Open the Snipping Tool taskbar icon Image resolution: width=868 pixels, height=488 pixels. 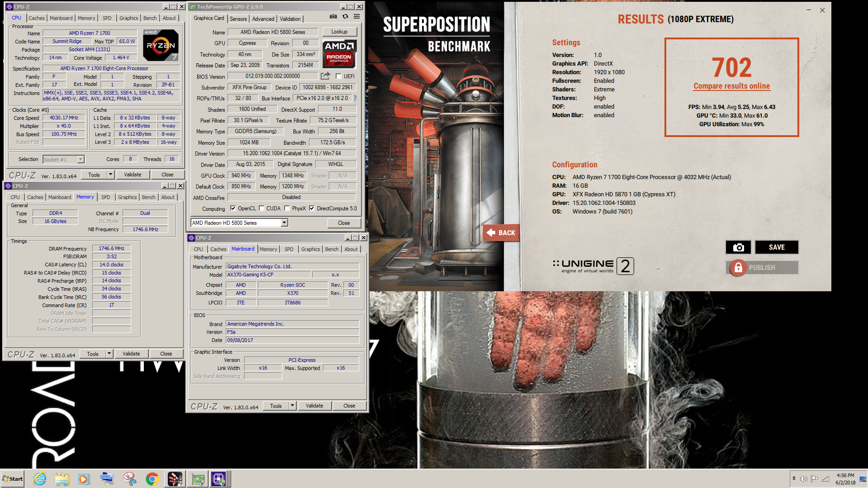(x=130, y=479)
